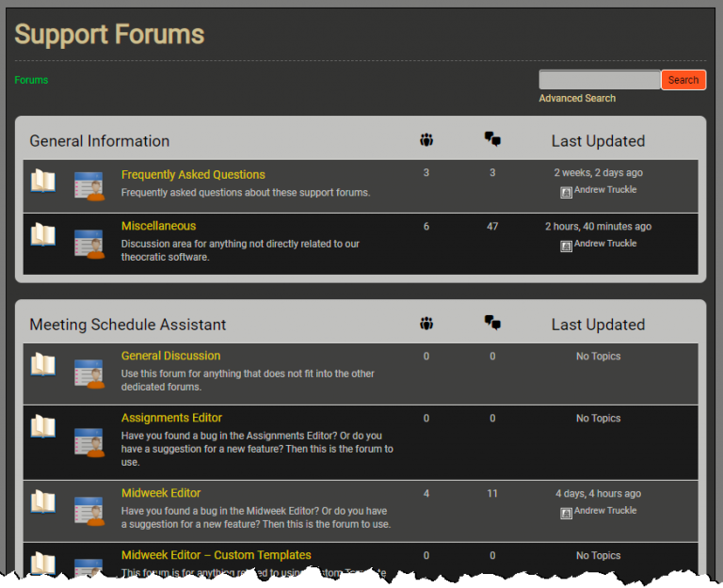Focus the forum search text box
Screen dimensions: 723x588
click(x=600, y=80)
